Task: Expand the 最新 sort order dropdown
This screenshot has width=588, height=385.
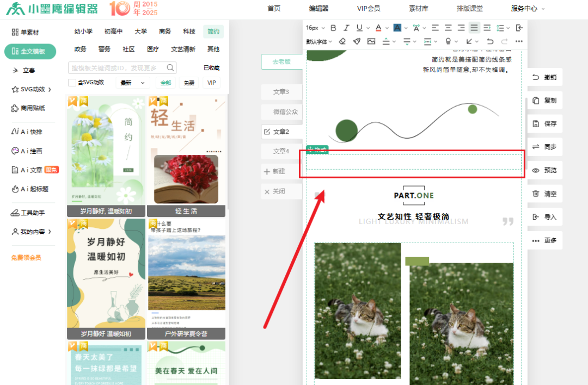Action: tap(134, 83)
